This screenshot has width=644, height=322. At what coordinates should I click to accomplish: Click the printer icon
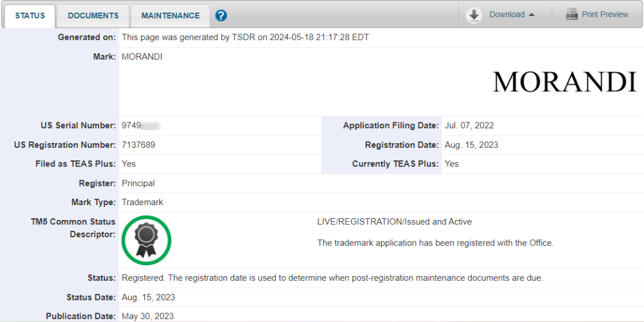571,15
